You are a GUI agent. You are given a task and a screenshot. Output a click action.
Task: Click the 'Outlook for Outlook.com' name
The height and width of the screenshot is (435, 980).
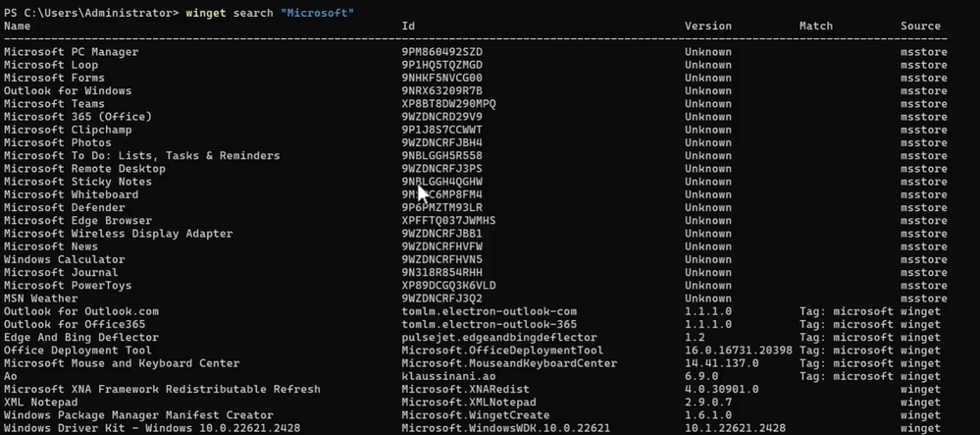[x=81, y=311]
